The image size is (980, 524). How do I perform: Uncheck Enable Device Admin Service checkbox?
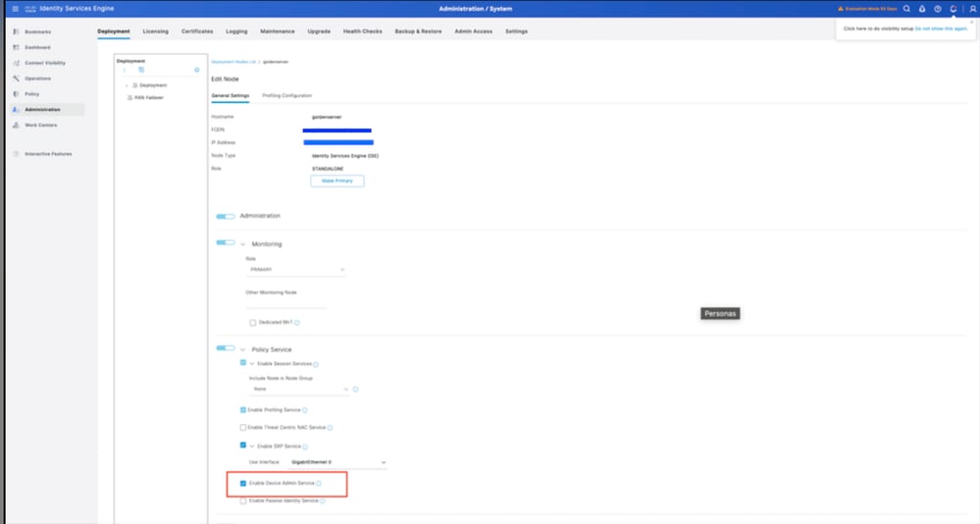[243, 484]
